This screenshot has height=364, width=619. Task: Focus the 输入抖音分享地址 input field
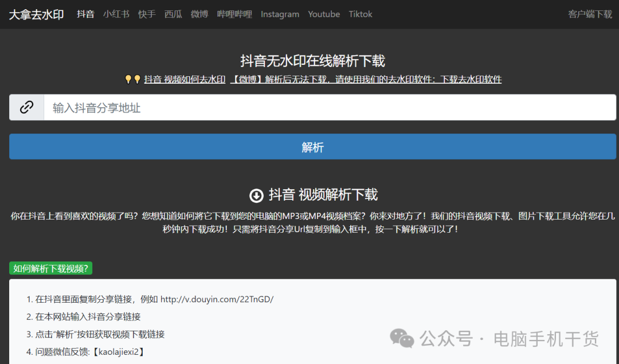coord(330,107)
